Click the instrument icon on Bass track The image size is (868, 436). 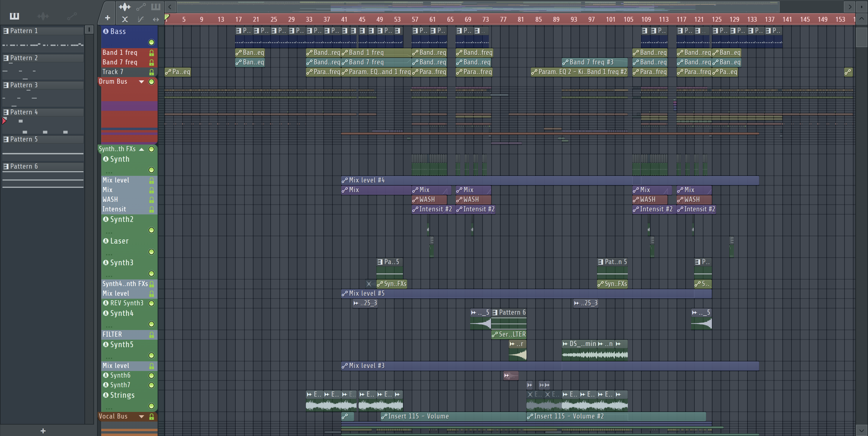(106, 31)
